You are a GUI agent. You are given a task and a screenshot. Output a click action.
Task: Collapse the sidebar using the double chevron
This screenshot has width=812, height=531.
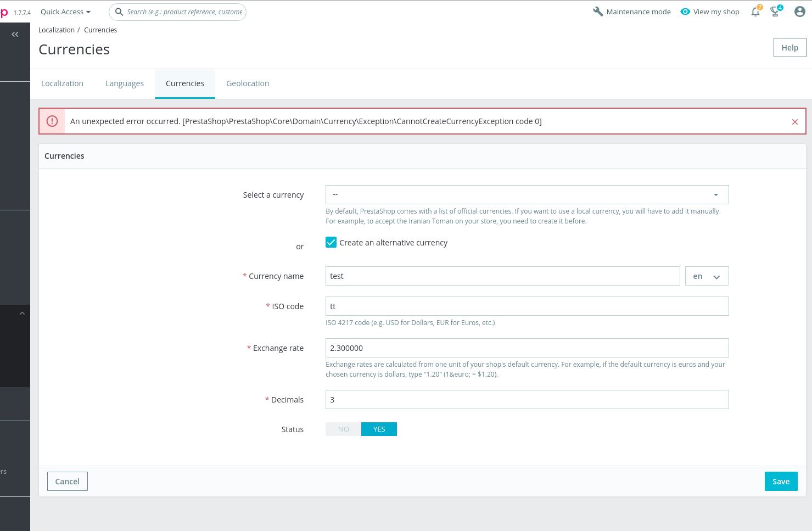coord(15,34)
